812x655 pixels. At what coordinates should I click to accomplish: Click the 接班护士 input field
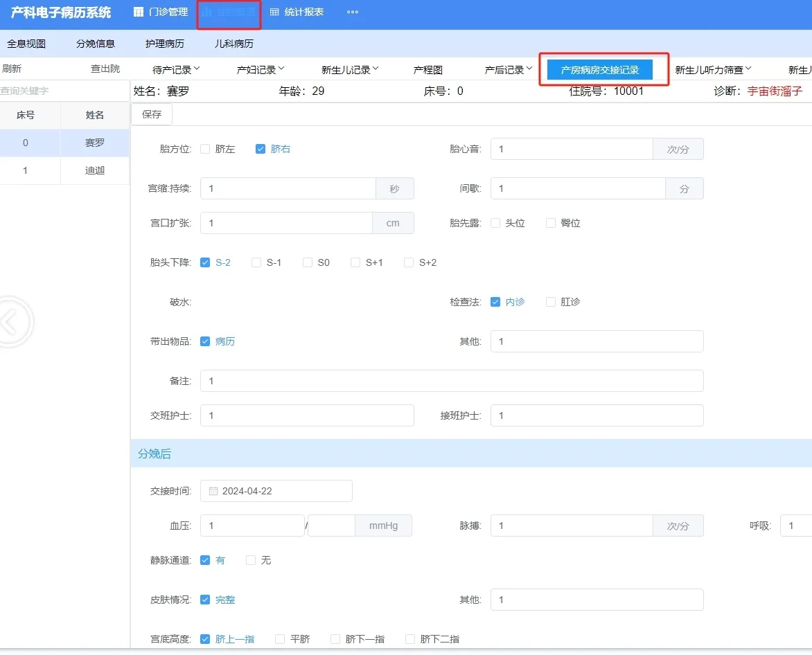[x=597, y=415]
